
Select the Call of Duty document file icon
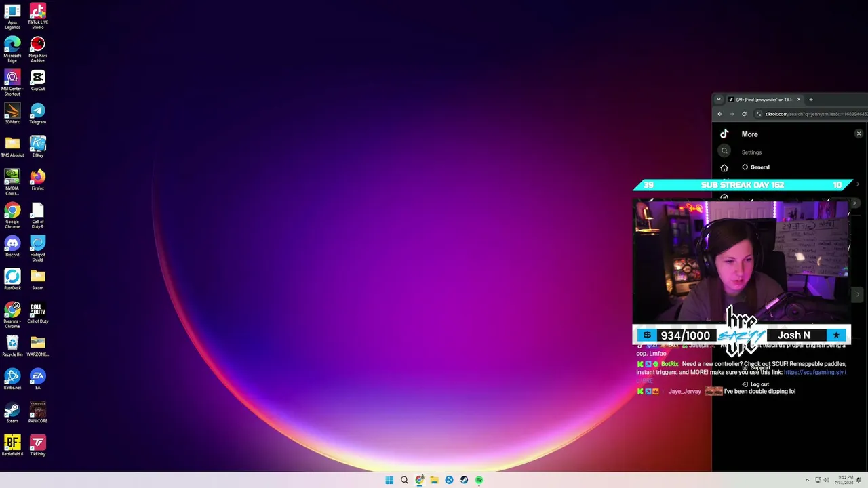point(38,216)
